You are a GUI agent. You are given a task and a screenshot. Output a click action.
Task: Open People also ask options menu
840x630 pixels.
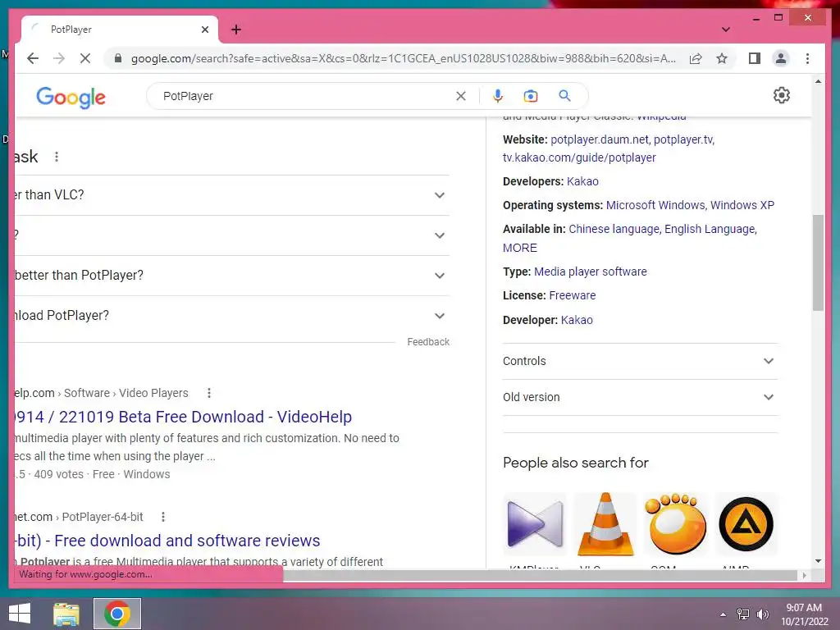coord(57,157)
